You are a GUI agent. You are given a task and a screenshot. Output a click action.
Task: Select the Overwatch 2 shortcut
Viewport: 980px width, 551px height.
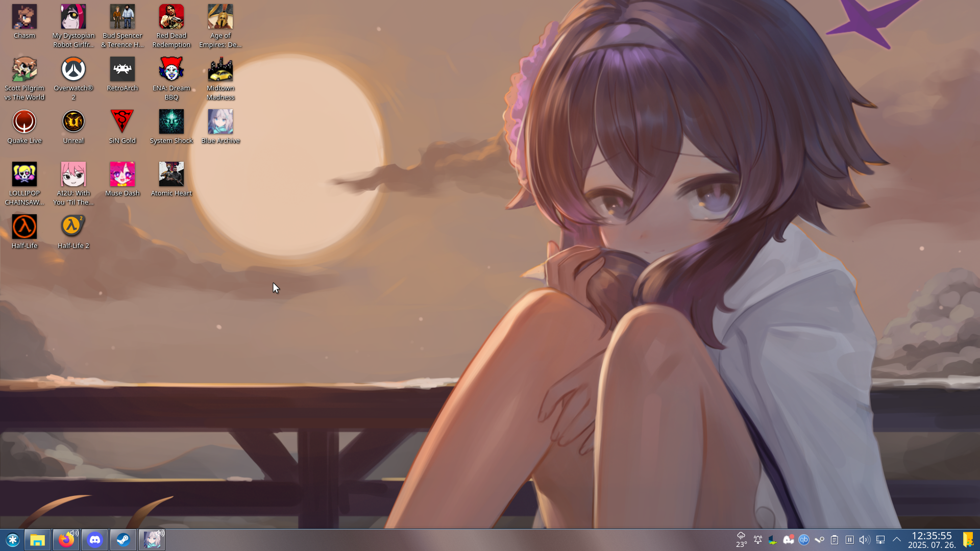tap(73, 79)
